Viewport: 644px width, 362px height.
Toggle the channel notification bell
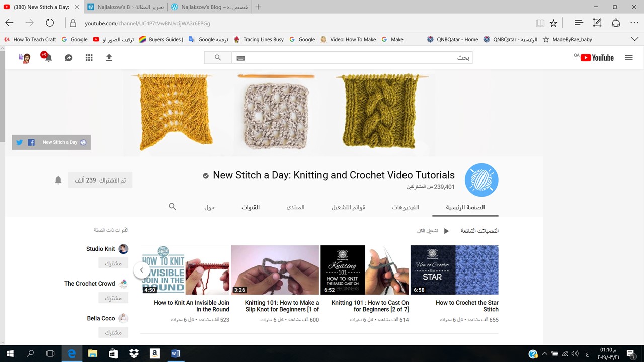58,180
